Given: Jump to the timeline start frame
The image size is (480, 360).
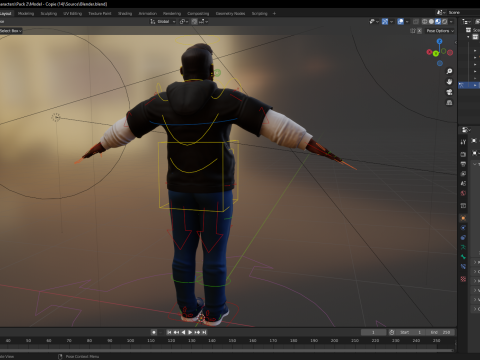Looking at the screenshot, I should (169, 332).
